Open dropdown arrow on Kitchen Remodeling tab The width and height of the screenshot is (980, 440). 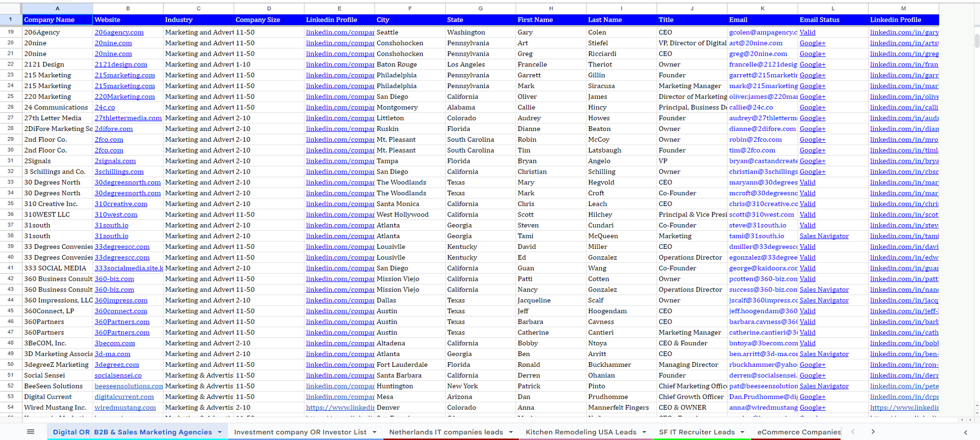click(x=644, y=432)
